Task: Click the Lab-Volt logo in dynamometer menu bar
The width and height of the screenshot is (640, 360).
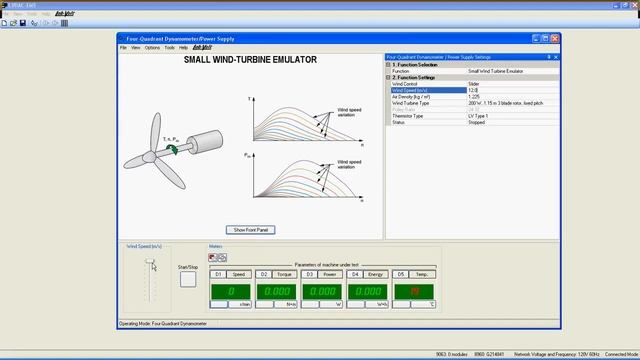Action: pos(202,48)
